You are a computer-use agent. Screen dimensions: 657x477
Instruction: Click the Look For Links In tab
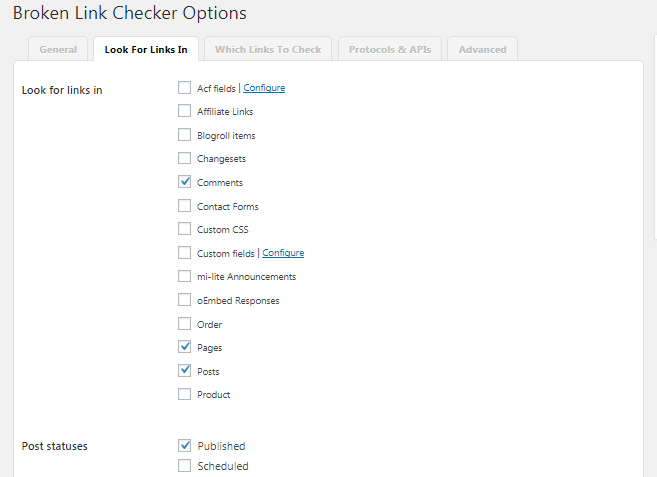[x=146, y=49]
